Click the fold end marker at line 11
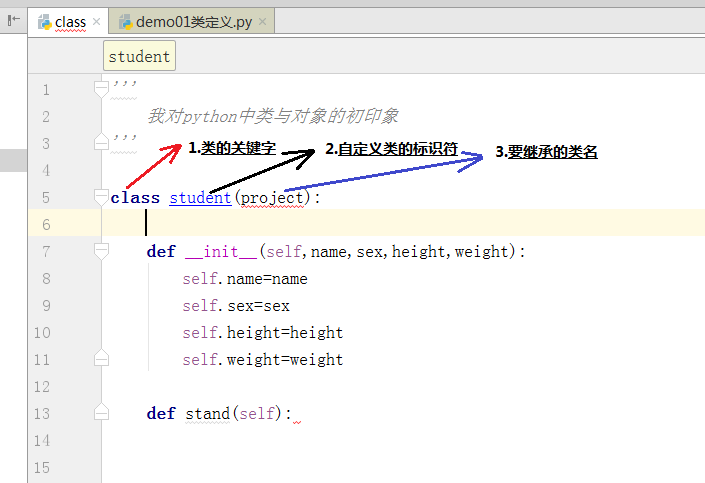Screen dimensions: 705x483 [x=102, y=358]
